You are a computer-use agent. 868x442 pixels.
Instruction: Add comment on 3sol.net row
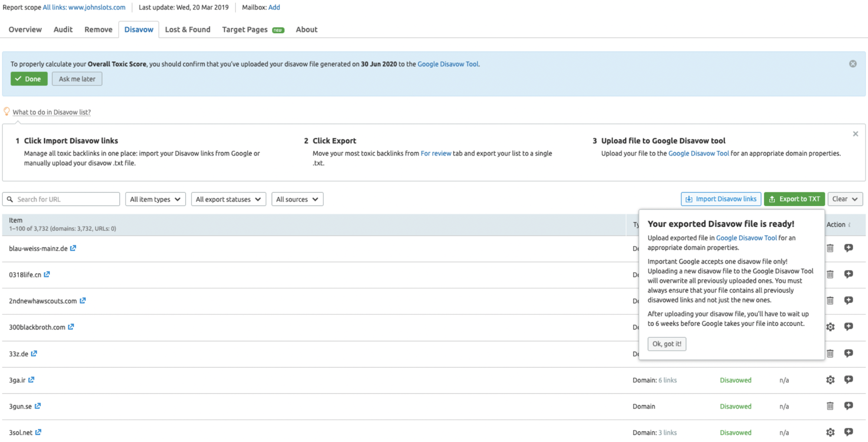[848, 432]
